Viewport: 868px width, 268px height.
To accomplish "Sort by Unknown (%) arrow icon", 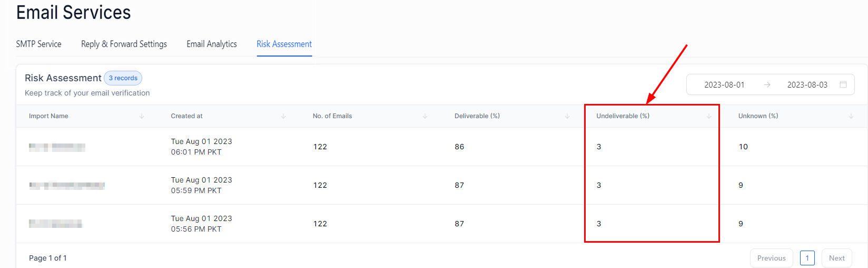I will (x=851, y=116).
